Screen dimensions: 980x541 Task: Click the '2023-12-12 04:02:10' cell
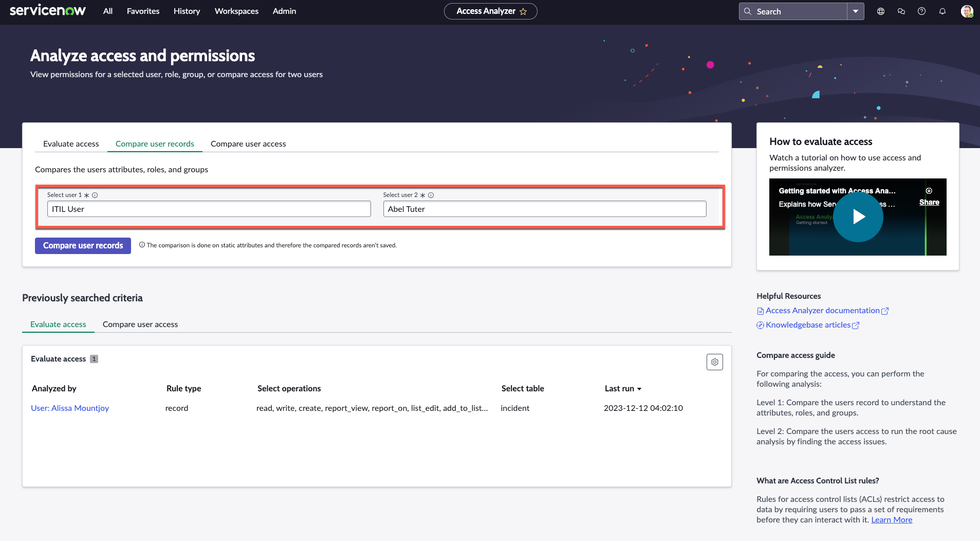click(643, 408)
